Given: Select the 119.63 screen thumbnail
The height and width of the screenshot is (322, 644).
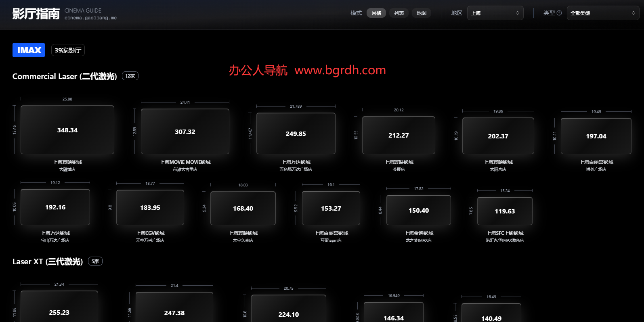Looking at the screenshot, I should point(505,211).
